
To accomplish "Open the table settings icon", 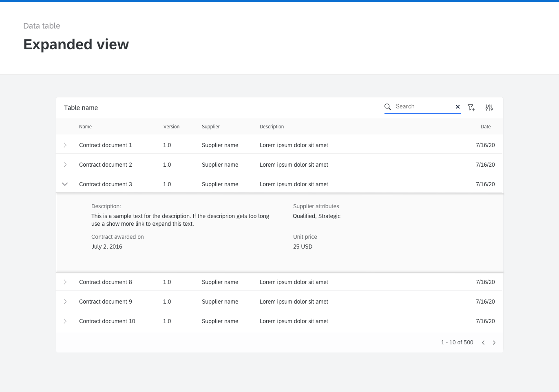I will click(489, 108).
